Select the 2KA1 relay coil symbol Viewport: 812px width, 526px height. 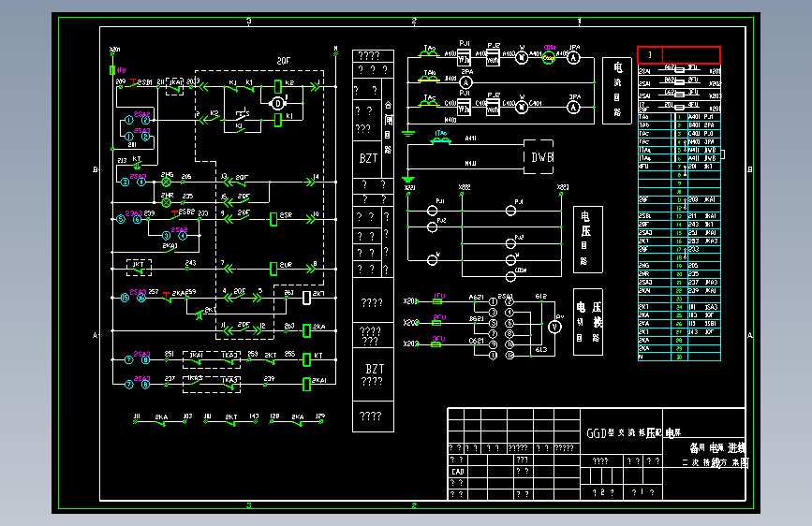[x=306, y=384]
